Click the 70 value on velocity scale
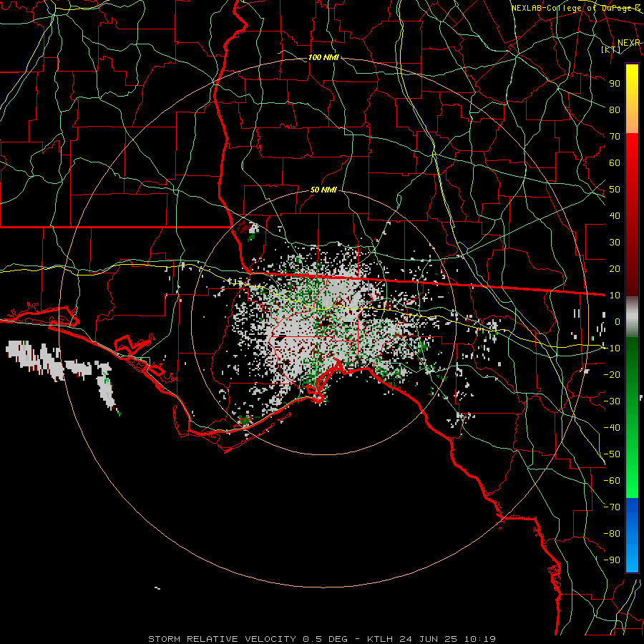644x644 pixels. 615,137
